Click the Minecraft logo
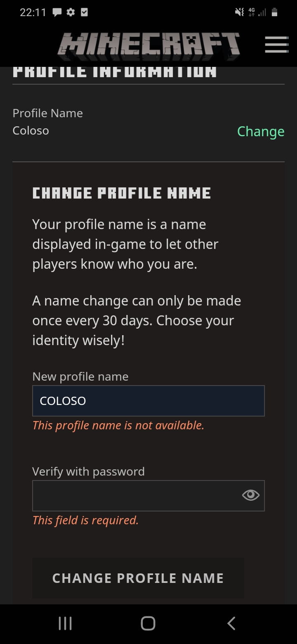 point(148,44)
